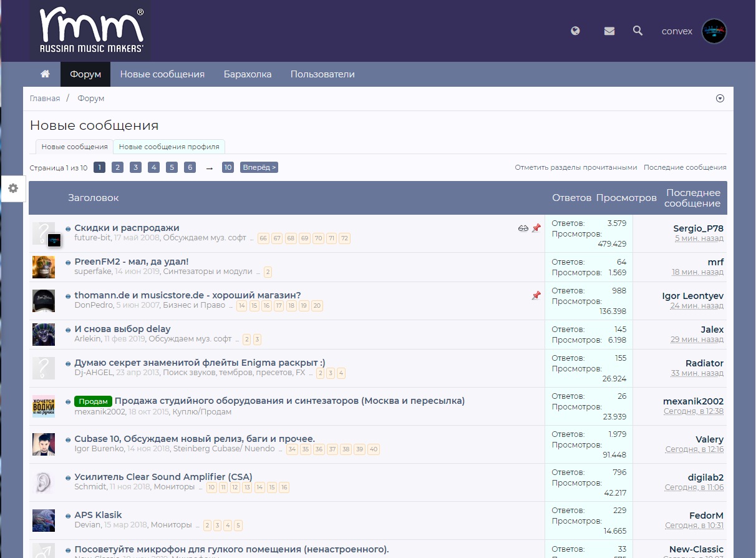756x558 pixels.
Task: Go to page 6 of pagination
Action: coord(190,167)
